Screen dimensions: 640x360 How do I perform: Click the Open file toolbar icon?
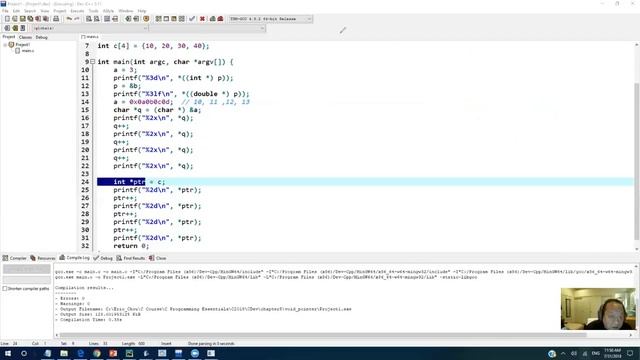tap(15, 19)
